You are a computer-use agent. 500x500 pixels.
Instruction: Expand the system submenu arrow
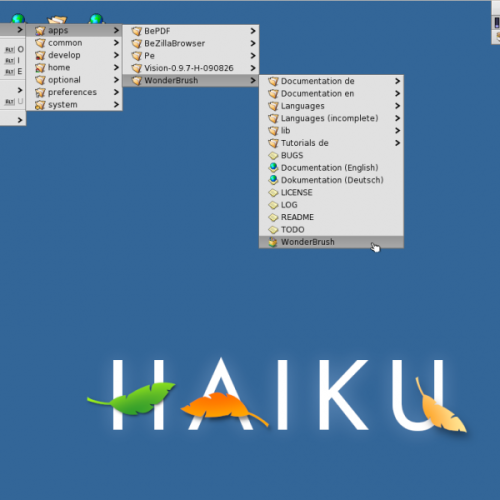pos(116,104)
